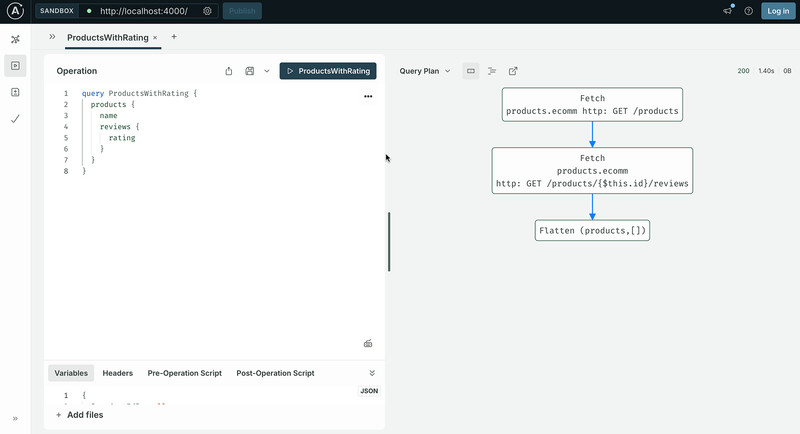Viewport: 800px width, 434px height.
Task: Click the query ProductsWithRating line
Action: coord(139,93)
